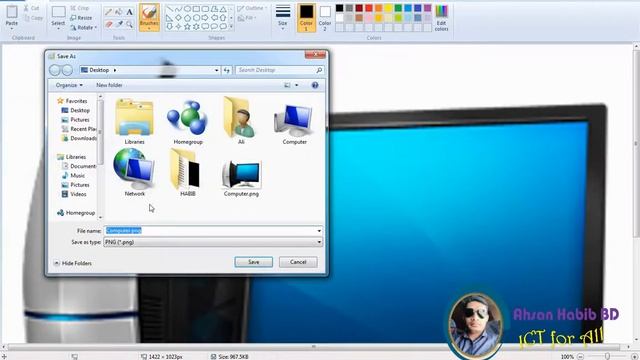
Task: Select the Computer icon in file list
Action: click(294, 123)
